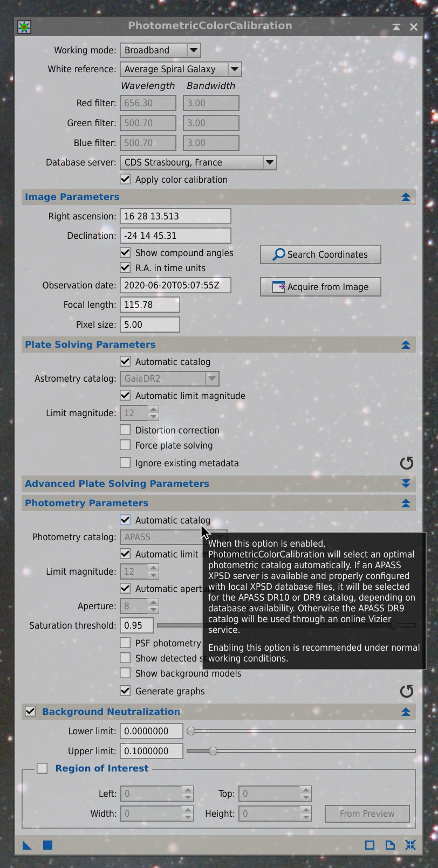438x868 pixels.
Task: Enable PSF photometry checkbox
Action: [125, 643]
